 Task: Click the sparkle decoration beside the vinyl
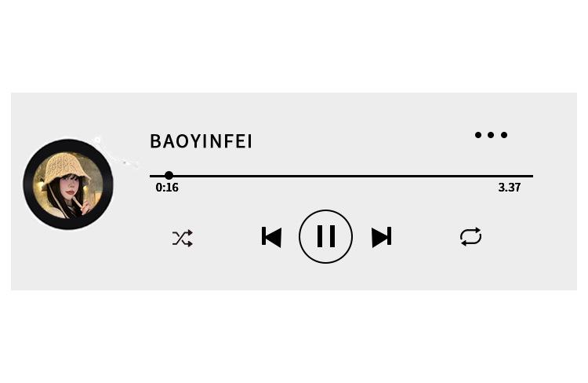[116, 154]
